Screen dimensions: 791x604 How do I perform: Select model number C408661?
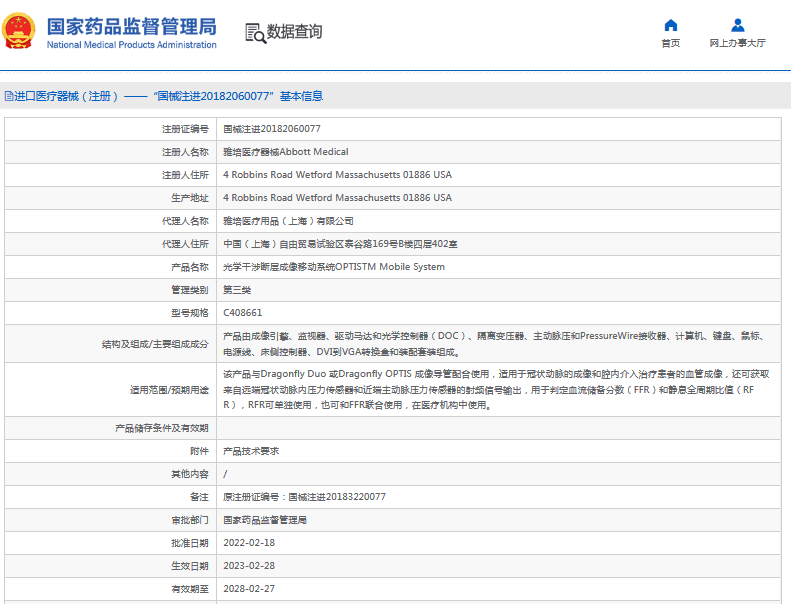(x=243, y=313)
